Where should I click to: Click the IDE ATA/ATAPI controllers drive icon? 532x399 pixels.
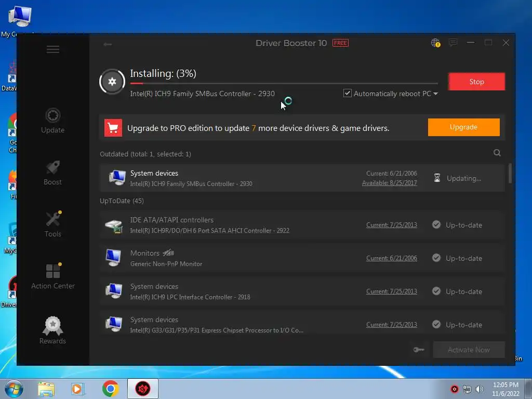pyautogui.click(x=114, y=226)
